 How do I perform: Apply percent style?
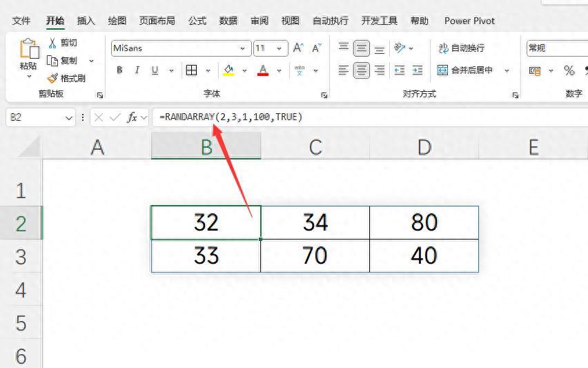click(x=569, y=70)
